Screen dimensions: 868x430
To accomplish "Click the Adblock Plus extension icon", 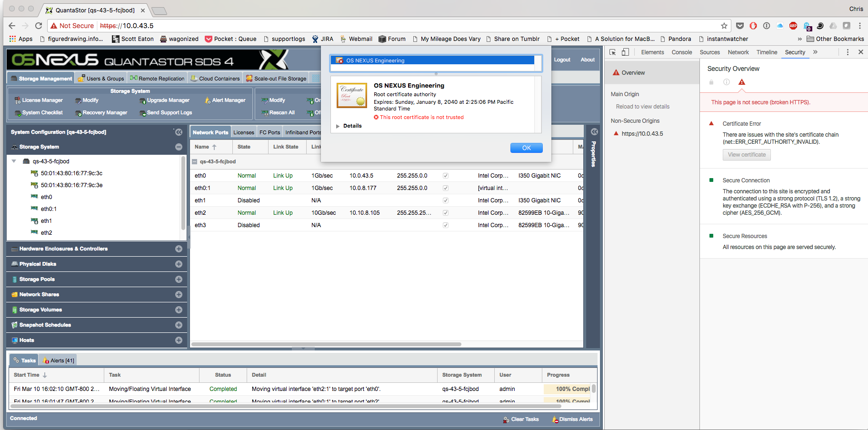I will [793, 26].
